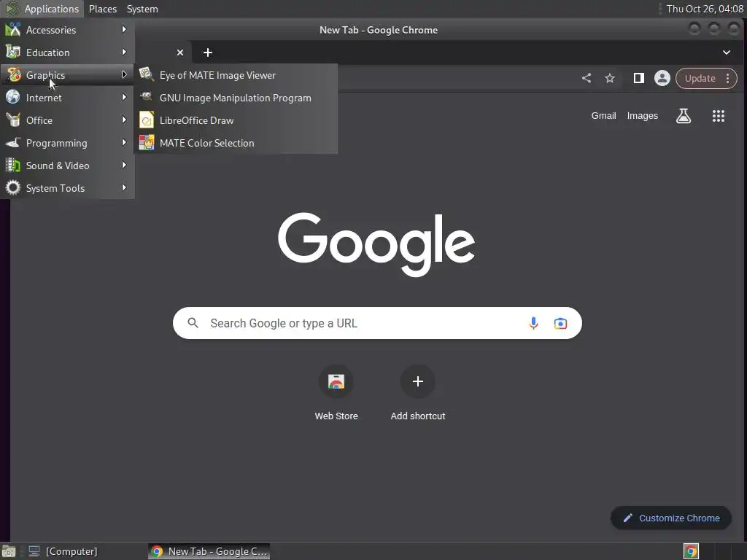Open the Chrome profile avatar
747x560 pixels.
(x=662, y=78)
